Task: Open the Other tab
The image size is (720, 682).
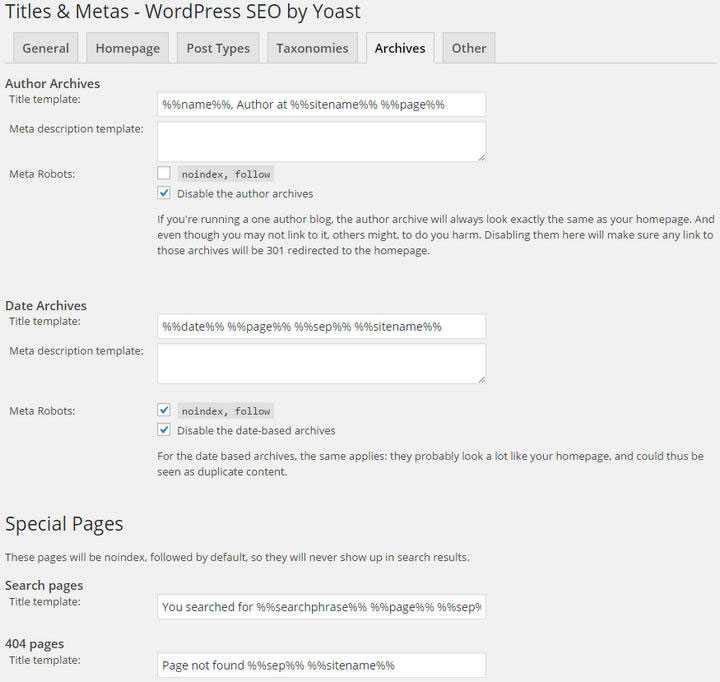Action: (468, 48)
